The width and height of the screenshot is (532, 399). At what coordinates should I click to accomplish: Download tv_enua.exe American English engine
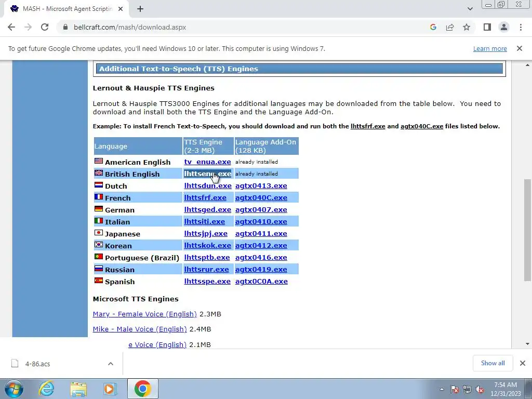point(207,162)
